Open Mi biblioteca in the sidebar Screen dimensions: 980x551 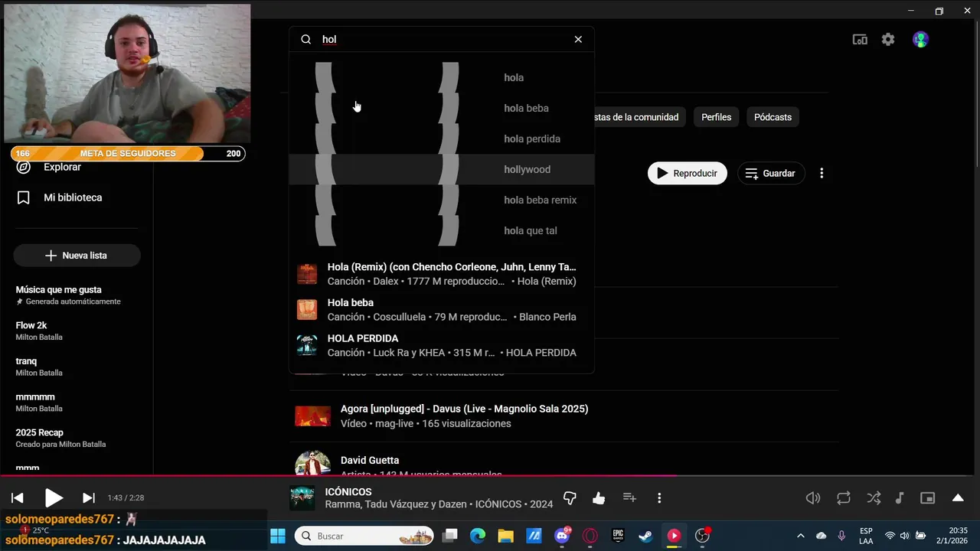click(x=73, y=197)
